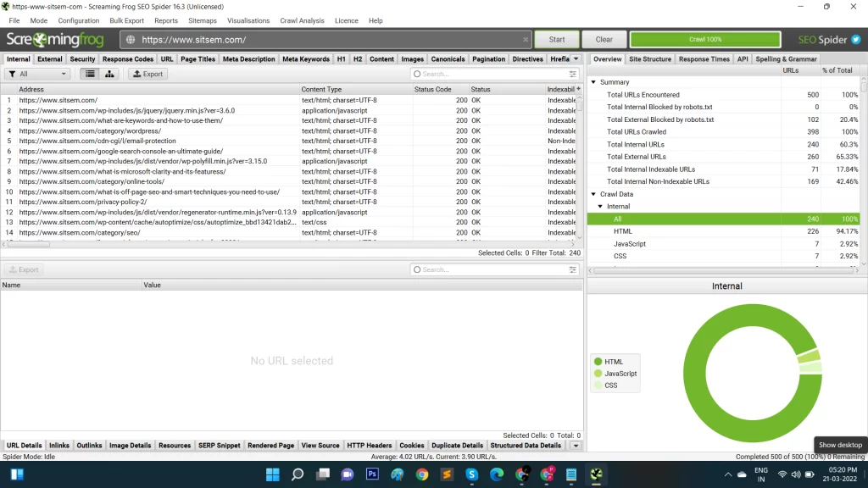Open the Crawl Analysis menu

303,20
